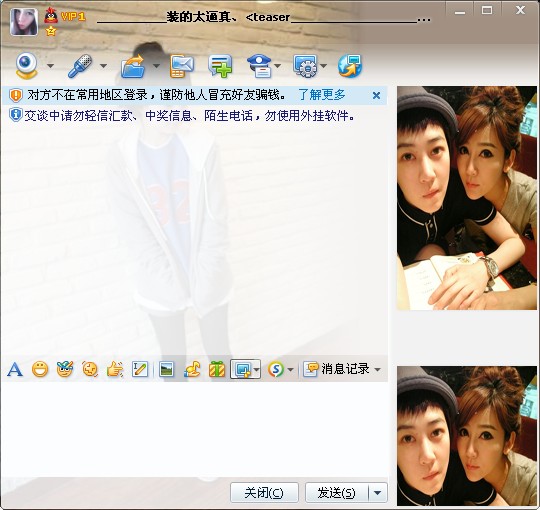Expand report options dropdown arrow
The height and width of the screenshot is (510, 540).
tap(278, 66)
